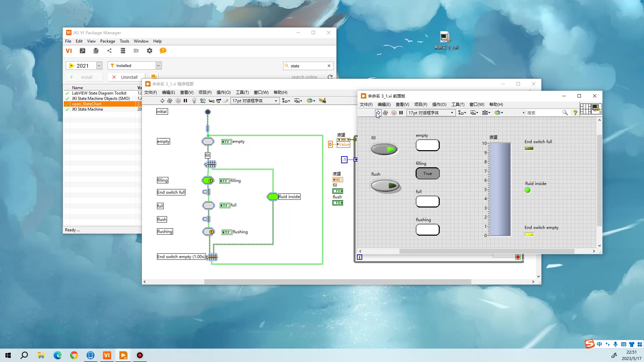Run the VI using the Run arrow
The image size is (644, 362).
click(162, 101)
